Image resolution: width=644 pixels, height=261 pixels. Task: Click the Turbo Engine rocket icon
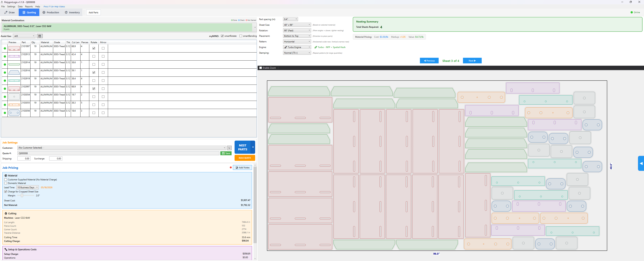(286, 47)
